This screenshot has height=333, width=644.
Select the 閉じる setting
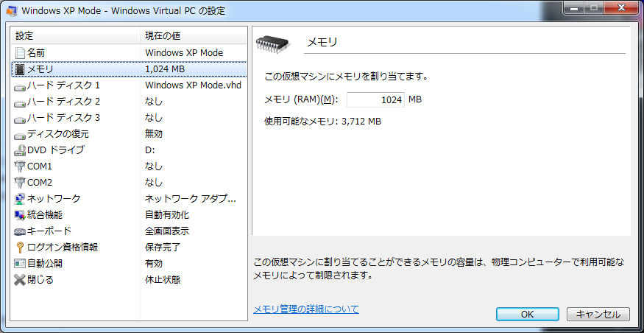[x=129, y=280]
